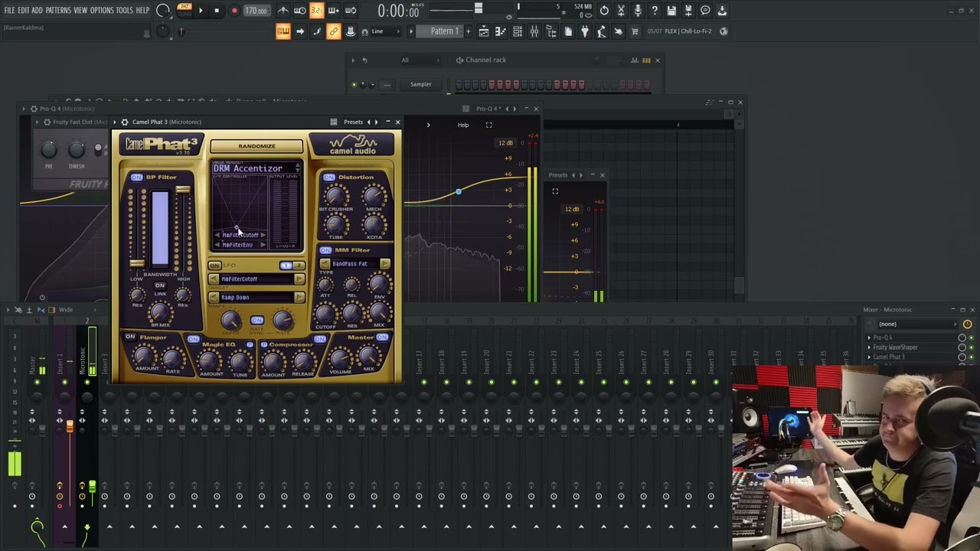This screenshot has width=980, height=551.
Task: Click the mixer Wide view label
Action: click(66, 310)
